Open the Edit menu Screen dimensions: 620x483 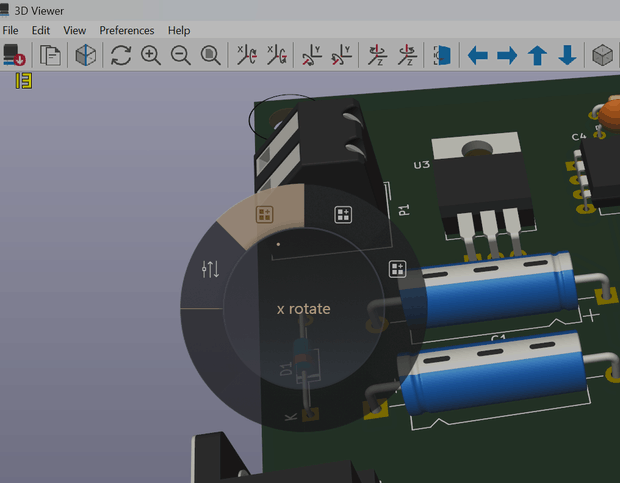(41, 30)
